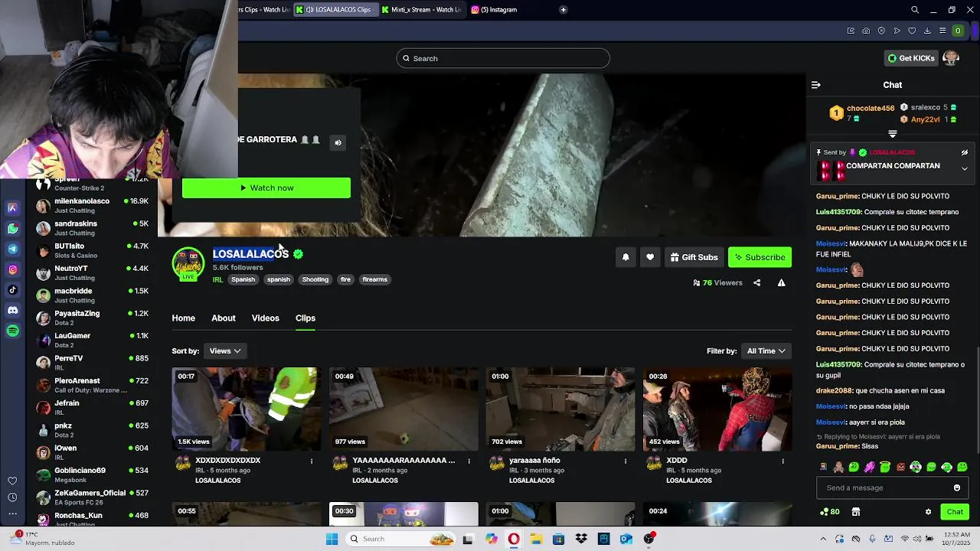Viewport: 980px width, 551px height.
Task: Open Instagram in the browser sidebar
Action: (x=12, y=269)
